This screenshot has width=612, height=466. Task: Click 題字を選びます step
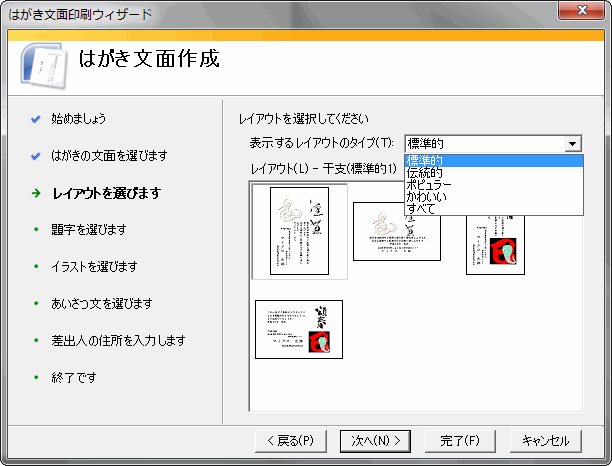pyautogui.click(x=89, y=229)
